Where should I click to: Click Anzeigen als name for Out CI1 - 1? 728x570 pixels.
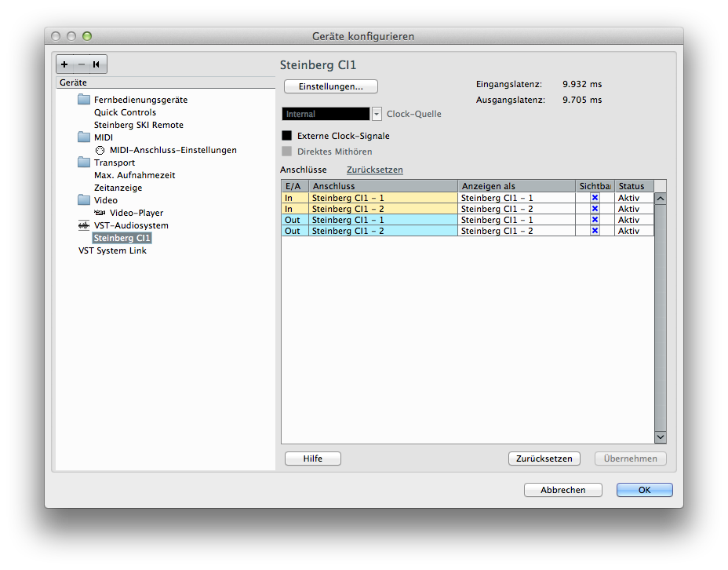point(517,220)
